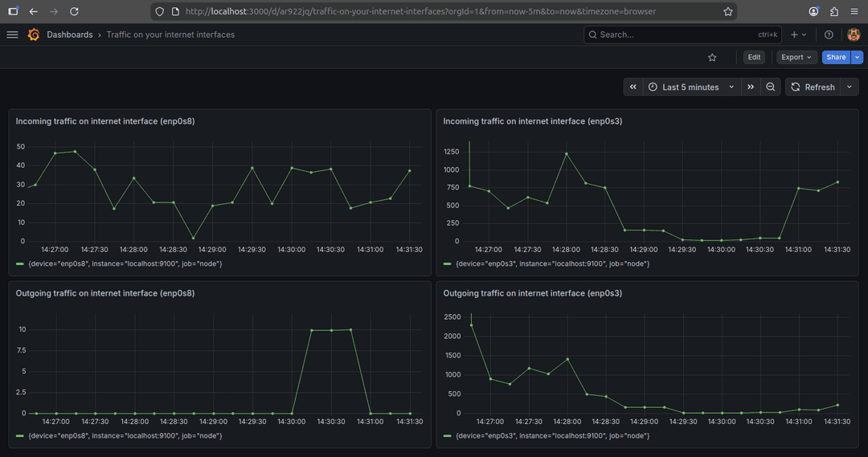Viewport: 868px width, 457px height.
Task: Open the browser application menu
Action: pos(854,11)
